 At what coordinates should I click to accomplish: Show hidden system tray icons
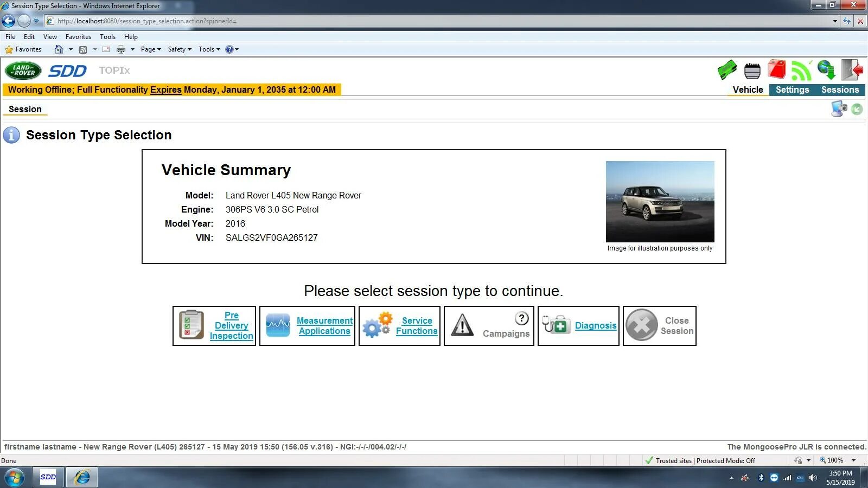click(x=731, y=478)
